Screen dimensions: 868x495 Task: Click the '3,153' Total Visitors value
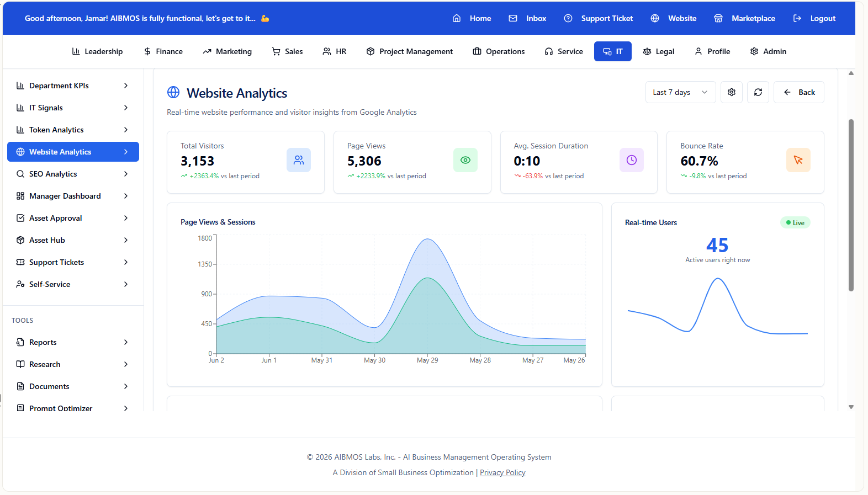[x=197, y=161]
